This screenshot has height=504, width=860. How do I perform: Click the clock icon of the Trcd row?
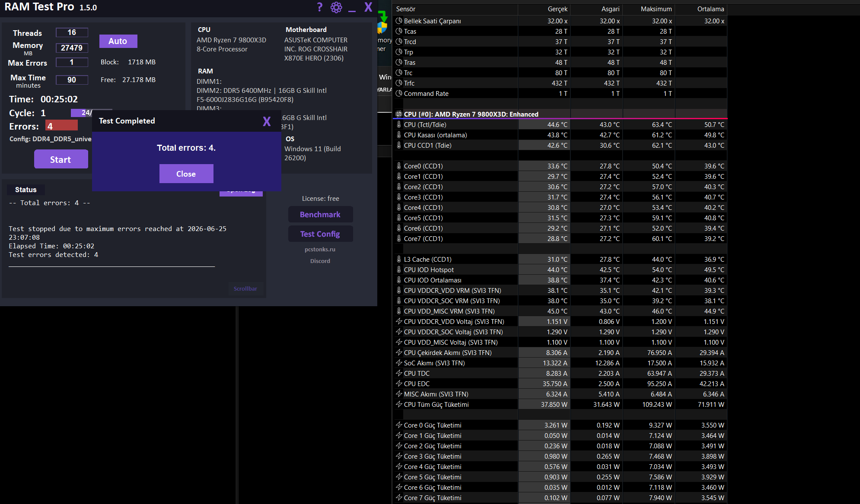399,41
